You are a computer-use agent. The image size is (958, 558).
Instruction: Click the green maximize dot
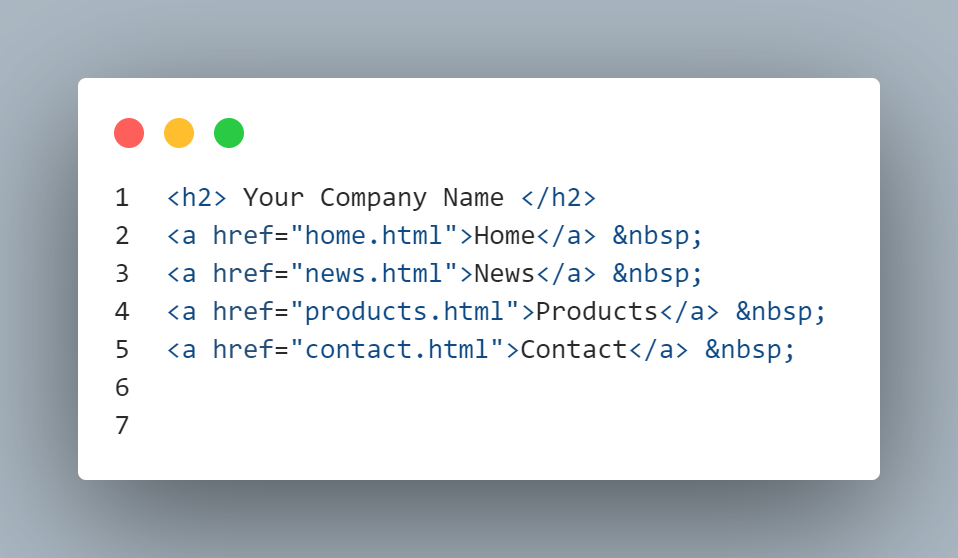click(x=229, y=133)
